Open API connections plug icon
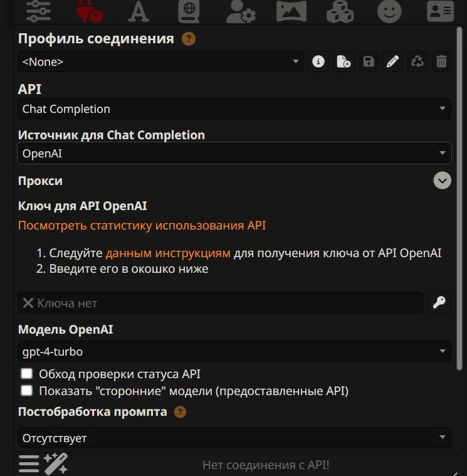Image resolution: width=467 pixels, height=476 pixels. (90, 11)
